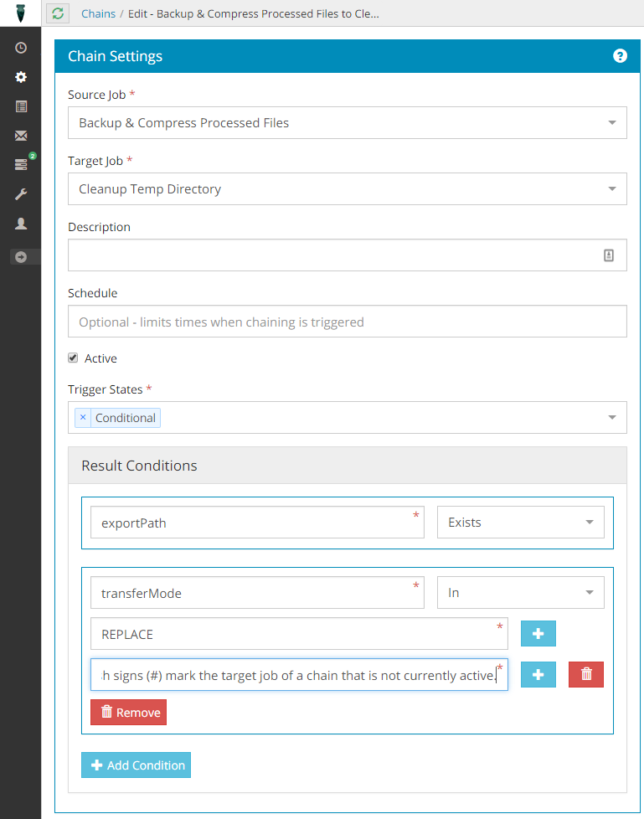Click the green refresh icon in header
This screenshot has width=644, height=819.
point(57,13)
